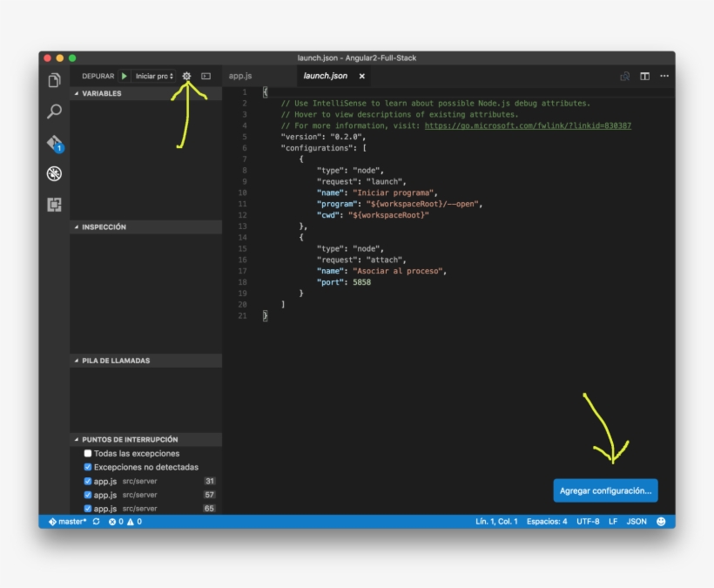This screenshot has height=588, width=714.
Task: Switch to the app.js tab
Action: point(240,77)
